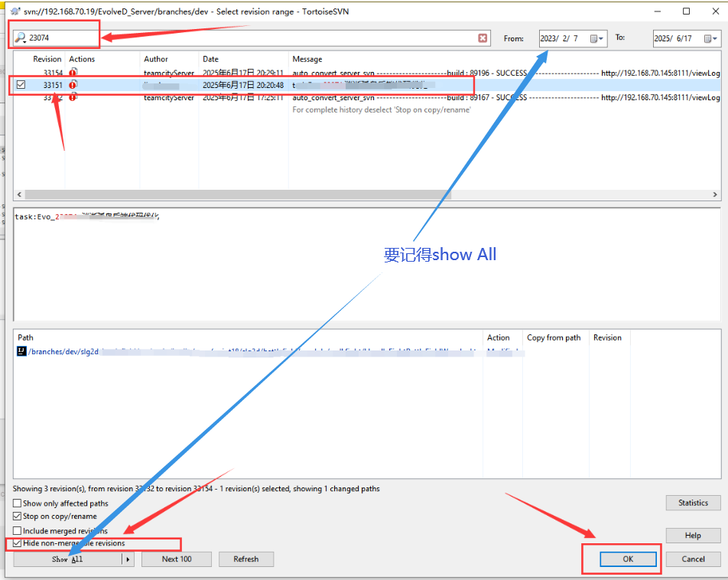The height and width of the screenshot is (580, 728).
Task: Open the Statistics dialog
Action: coord(693,503)
